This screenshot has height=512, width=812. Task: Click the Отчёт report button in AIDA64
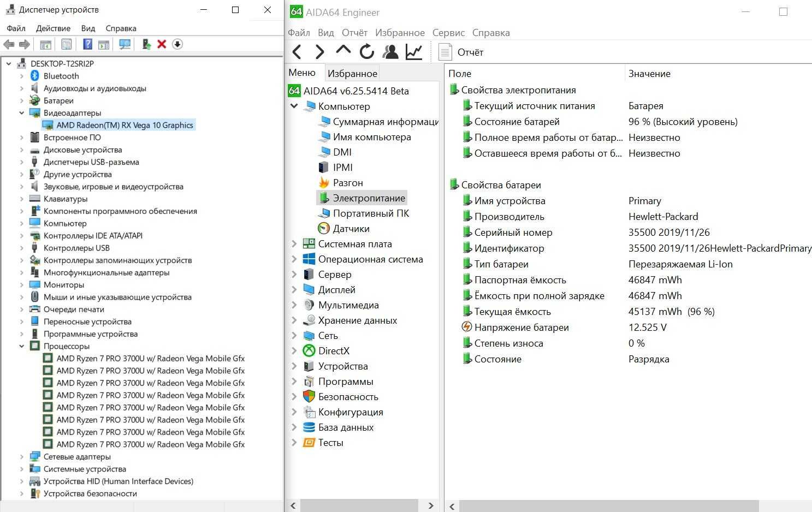[x=461, y=52]
